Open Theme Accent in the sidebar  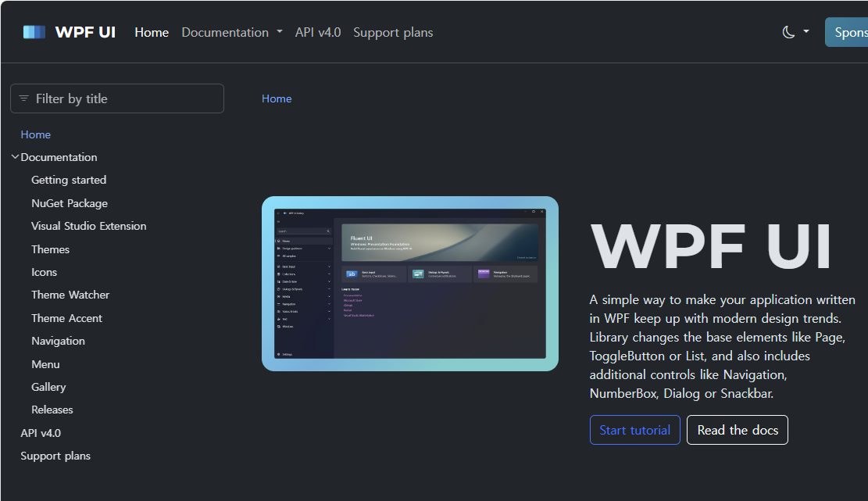(x=66, y=318)
